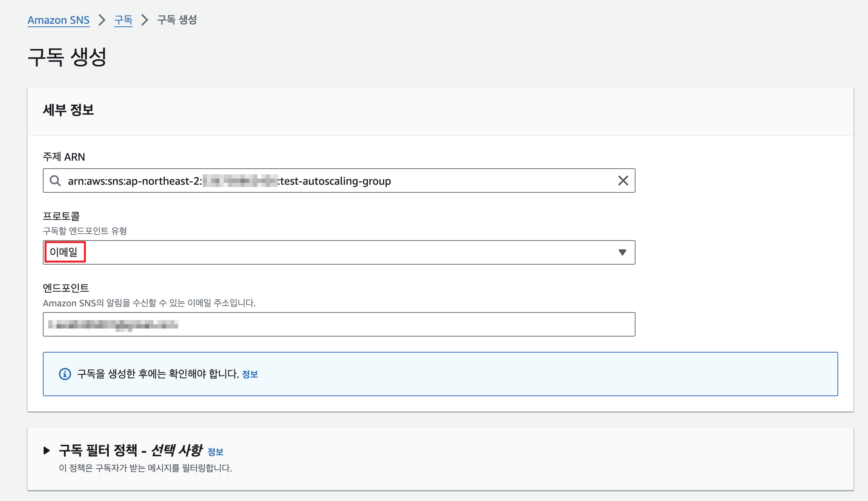Clear the 주제 ARN field with the X icon
The image size is (868, 501).
(x=623, y=181)
